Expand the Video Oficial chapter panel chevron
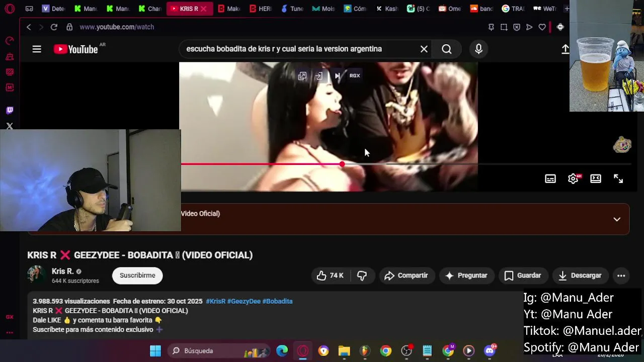 [x=617, y=219]
